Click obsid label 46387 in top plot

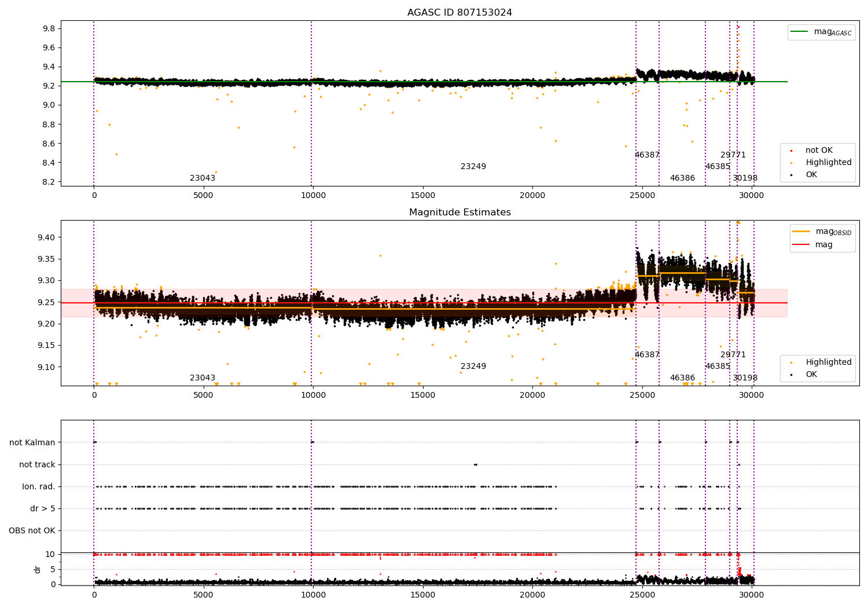coord(647,155)
